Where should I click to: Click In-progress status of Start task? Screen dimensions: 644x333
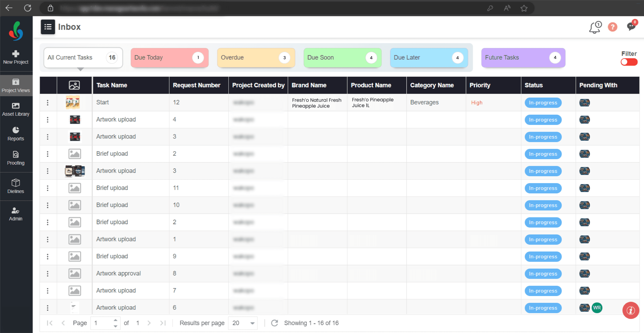pyautogui.click(x=543, y=103)
